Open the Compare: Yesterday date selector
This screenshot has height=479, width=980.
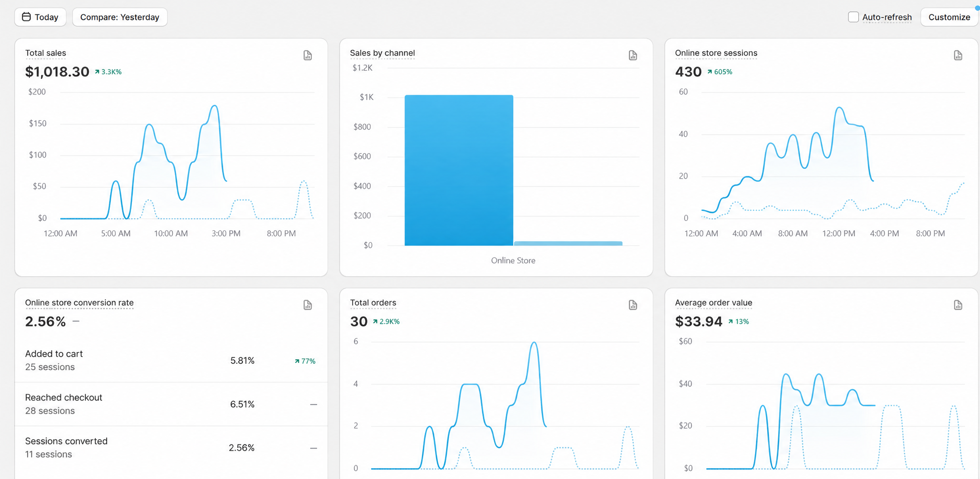pos(120,17)
